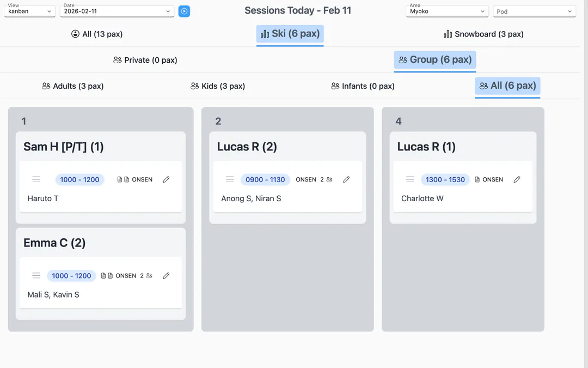Filter by Kids (3 pax) tab
This screenshot has height=368, width=588.
click(218, 86)
